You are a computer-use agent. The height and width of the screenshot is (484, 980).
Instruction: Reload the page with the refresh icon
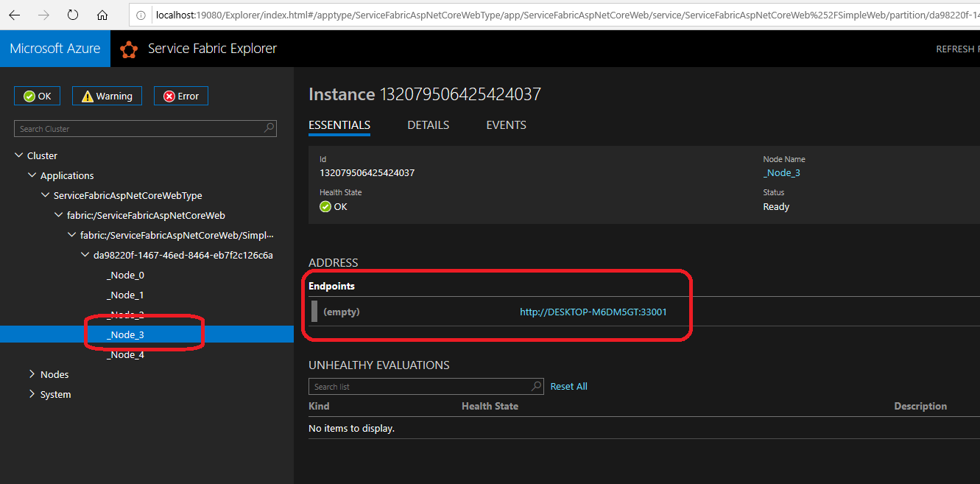[73, 15]
